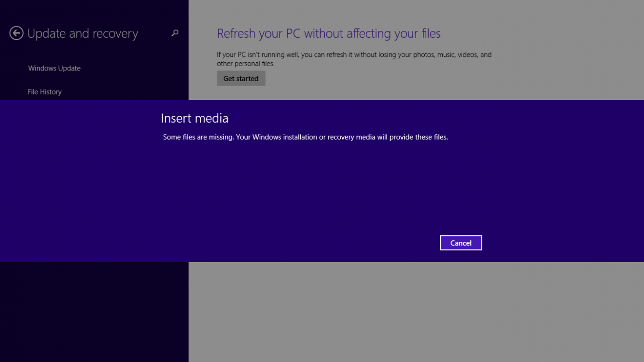Click the "other personal files" text line
Screen dimensions: 644x362
[x=245, y=64]
